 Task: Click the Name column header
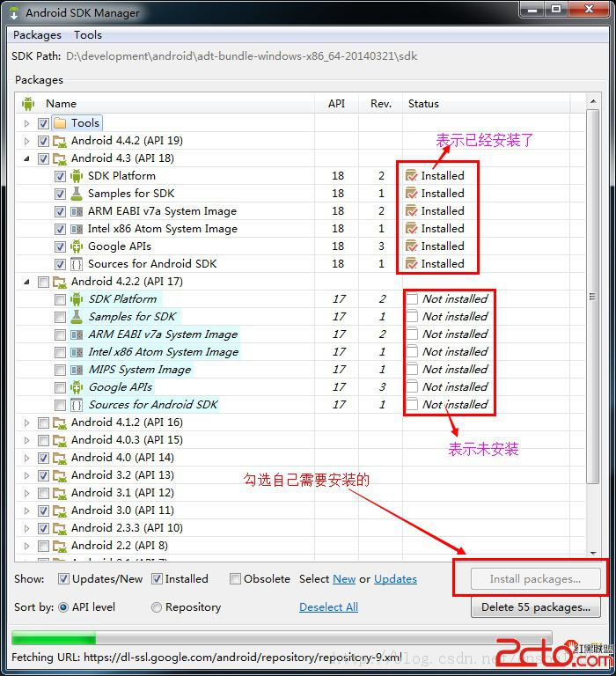pos(165,104)
